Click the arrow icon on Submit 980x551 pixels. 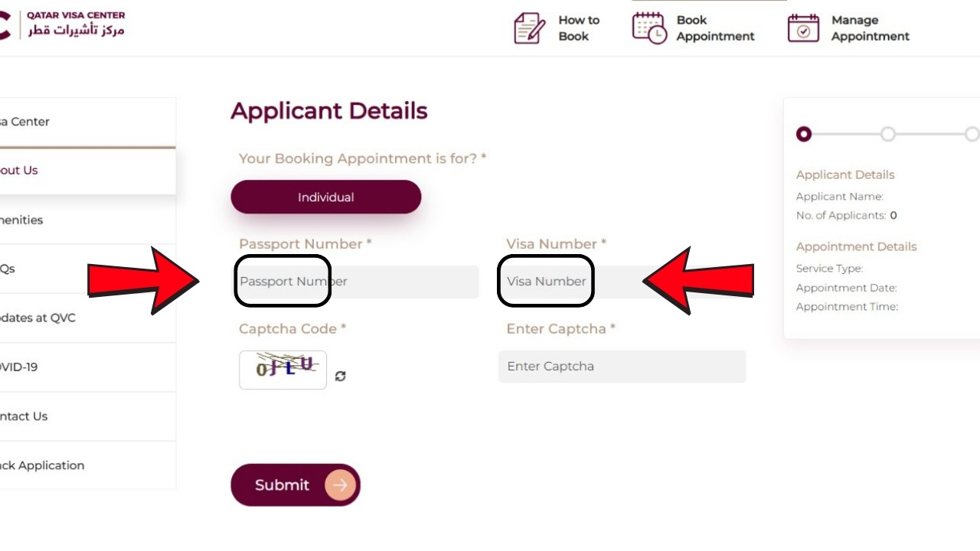[x=341, y=485]
